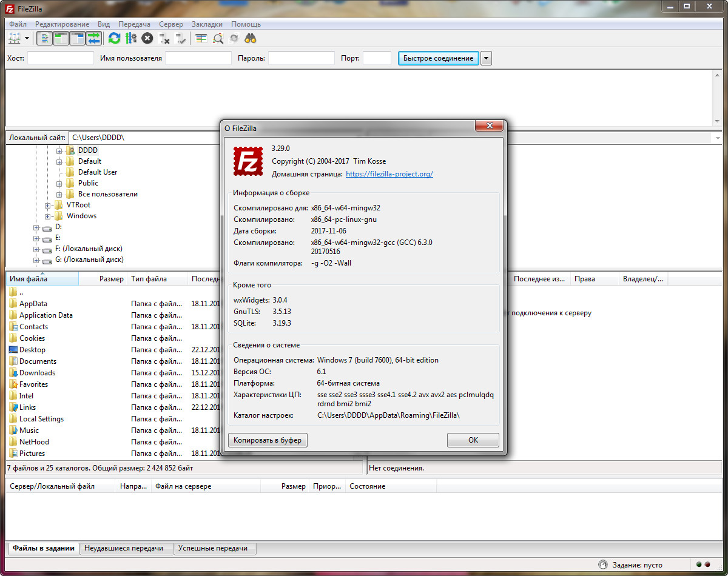Click the Favorites star folder icon
728x576 pixels.
point(13,384)
